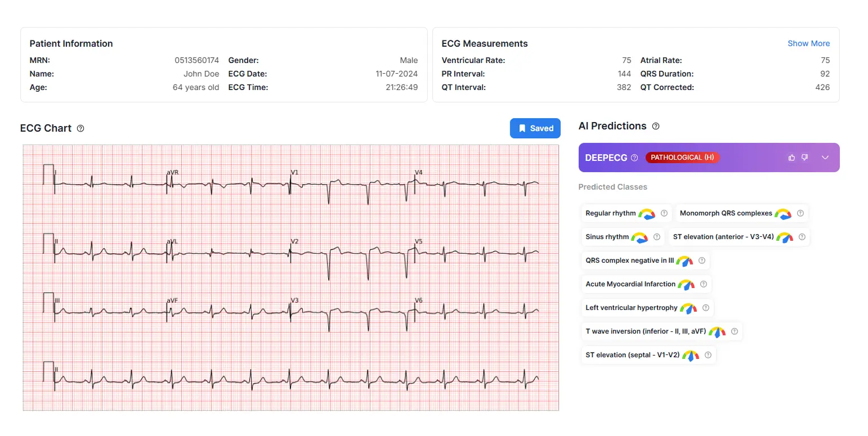This screenshot has width=868, height=436.
Task: Click the thumbs down icon on DEEPECG prediction
Action: (804, 158)
